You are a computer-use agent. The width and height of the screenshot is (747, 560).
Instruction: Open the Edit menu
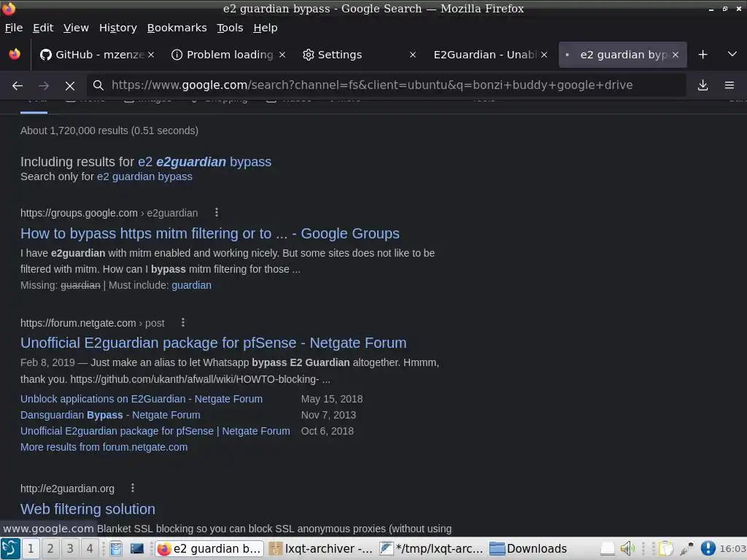pyautogui.click(x=43, y=28)
